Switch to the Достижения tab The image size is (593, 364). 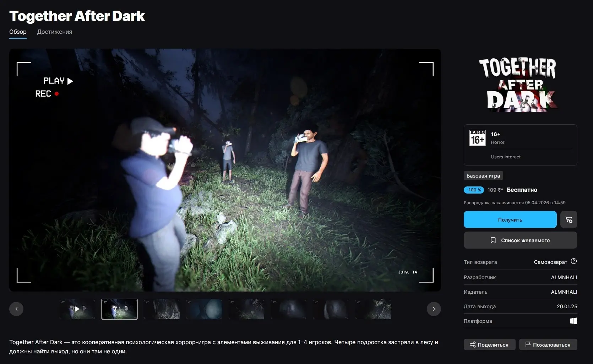[55, 32]
